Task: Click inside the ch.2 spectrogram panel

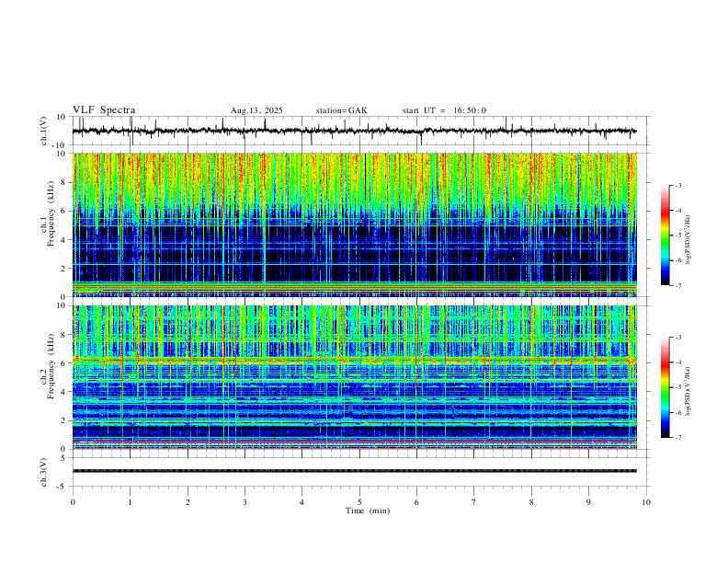Action: pos(355,377)
